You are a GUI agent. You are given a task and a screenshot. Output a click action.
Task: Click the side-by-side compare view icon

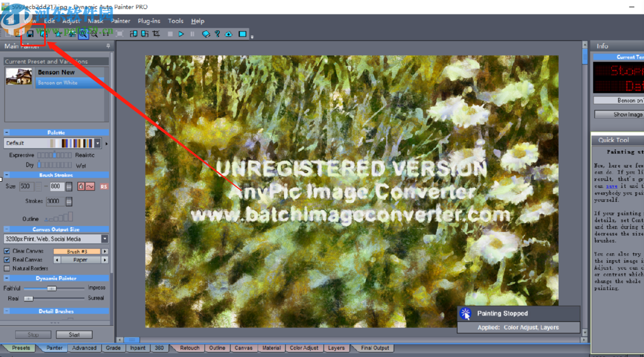[133, 34]
